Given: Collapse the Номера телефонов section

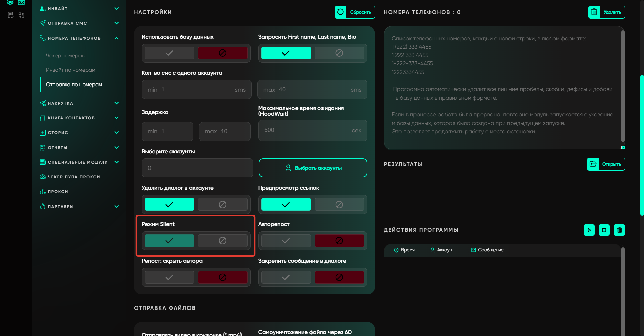Looking at the screenshot, I should tap(116, 38).
